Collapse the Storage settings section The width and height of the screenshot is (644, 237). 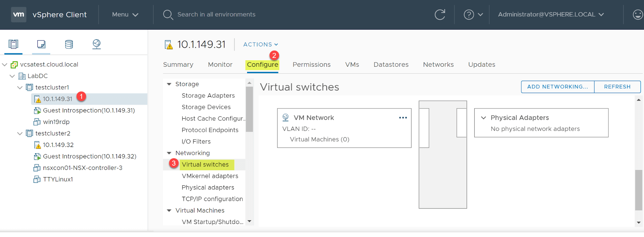coord(169,84)
